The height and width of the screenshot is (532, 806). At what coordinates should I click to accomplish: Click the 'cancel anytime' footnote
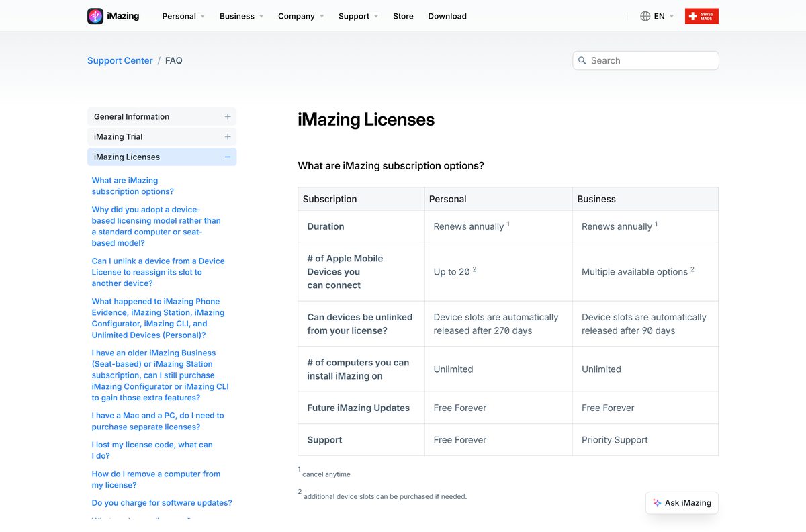(326, 474)
